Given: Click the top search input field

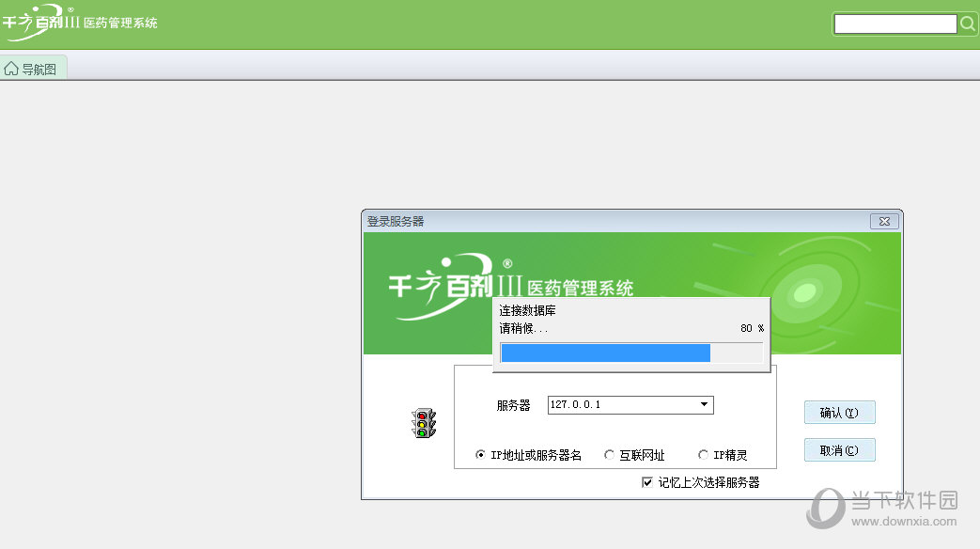Looking at the screenshot, I should click(x=895, y=24).
